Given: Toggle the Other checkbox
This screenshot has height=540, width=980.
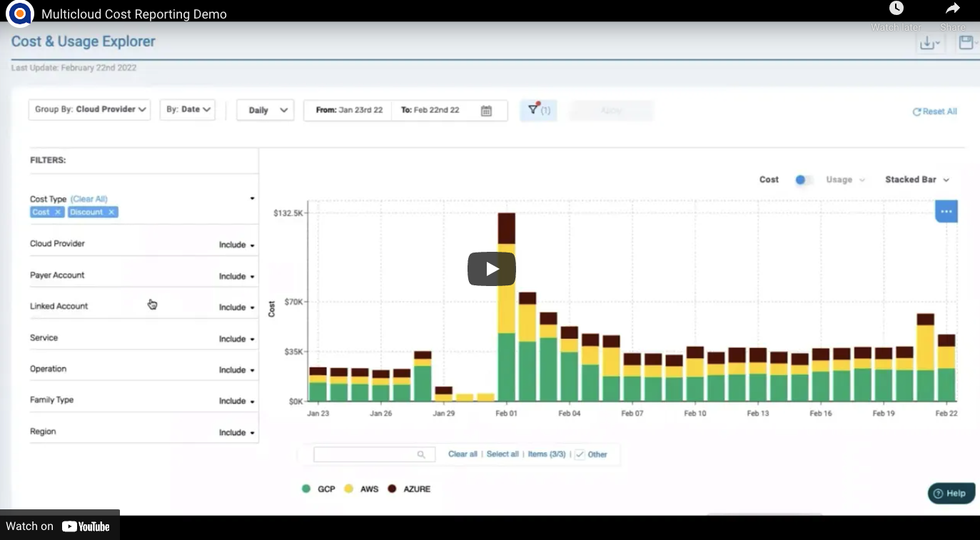Looking at the screenshot, I should click(x=580, y=454).
